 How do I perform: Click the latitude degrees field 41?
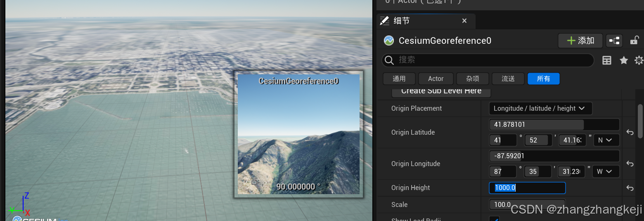pyautogui.click(x=503, y=140)
